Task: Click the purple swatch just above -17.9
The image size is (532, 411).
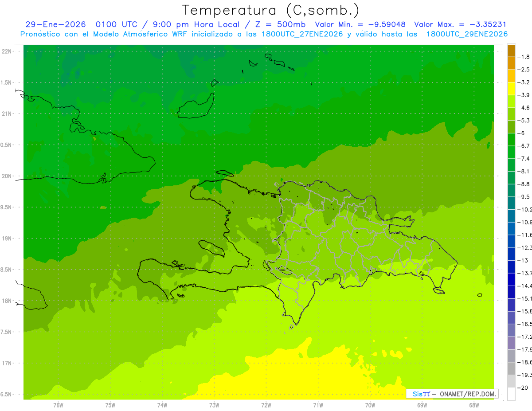Action: [x=511, y=343]
